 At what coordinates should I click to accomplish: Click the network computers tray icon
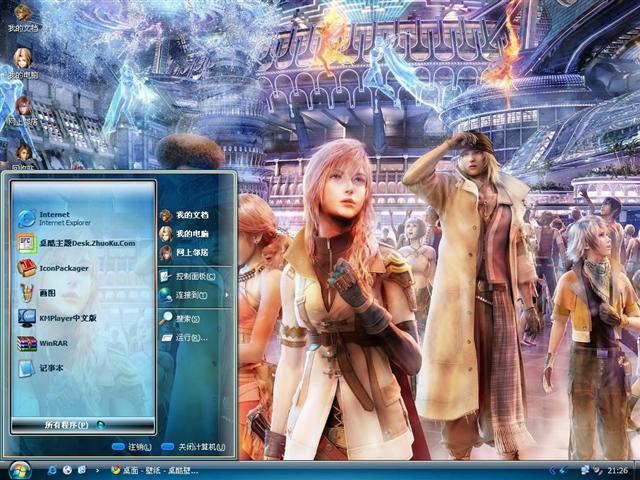click(x=585, y=471)
